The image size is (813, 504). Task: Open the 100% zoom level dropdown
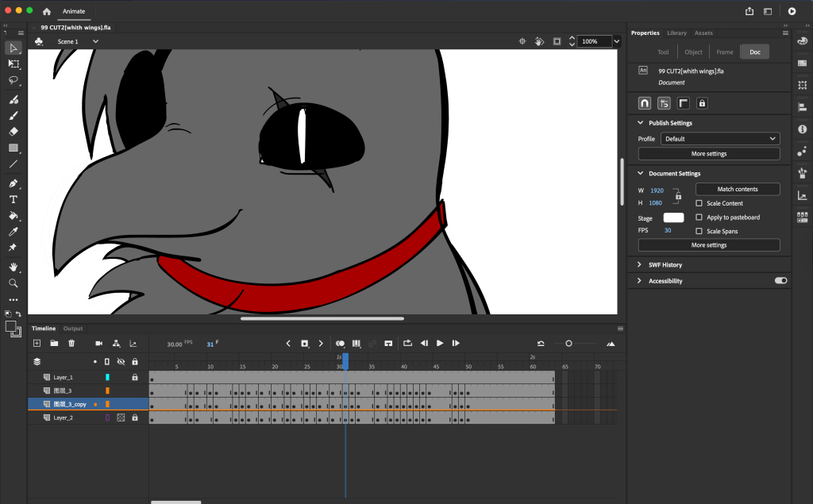616,41
